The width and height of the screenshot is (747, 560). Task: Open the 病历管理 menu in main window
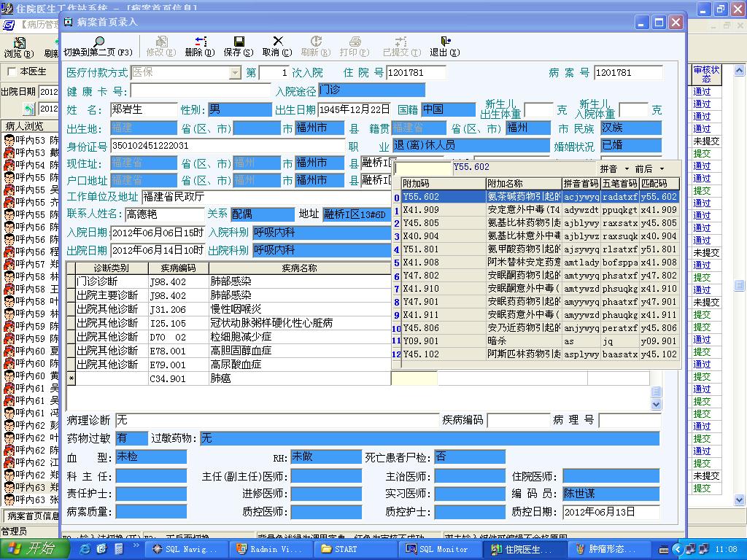(x=39, y=24)
